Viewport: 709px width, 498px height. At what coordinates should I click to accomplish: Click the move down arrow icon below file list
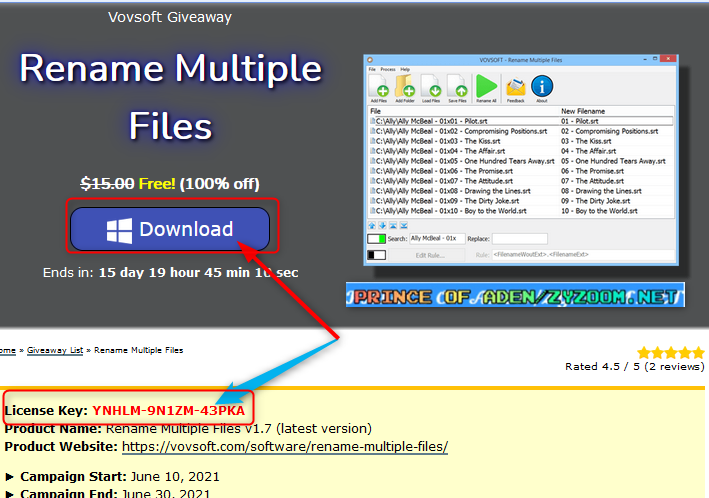pos(382,225)
